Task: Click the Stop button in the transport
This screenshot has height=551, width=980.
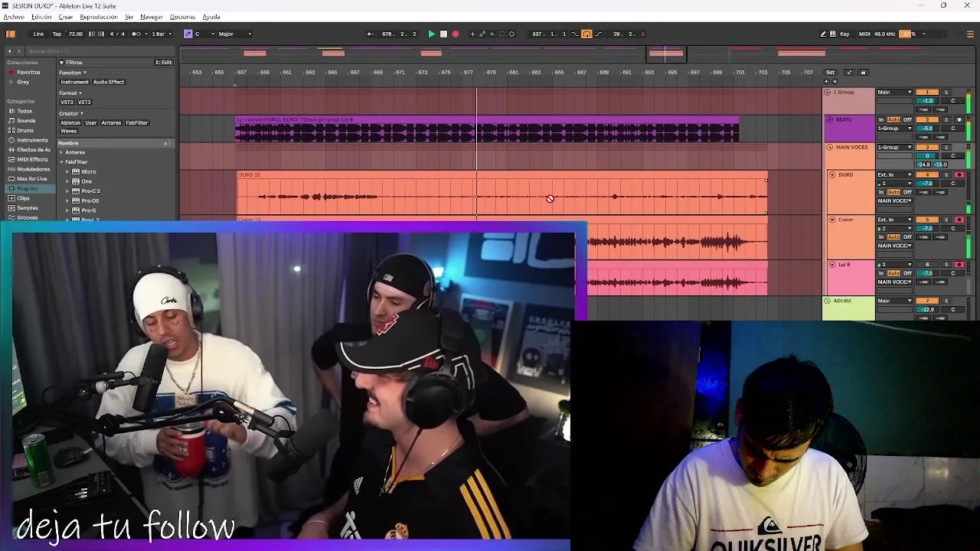Action: pos(443,34)
